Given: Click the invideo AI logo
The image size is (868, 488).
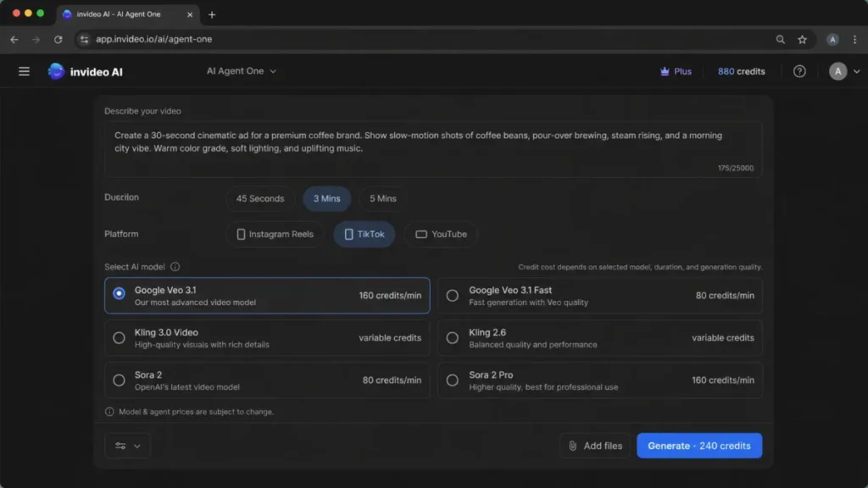Looking at the screenshot, I should (x=86, y=71).
